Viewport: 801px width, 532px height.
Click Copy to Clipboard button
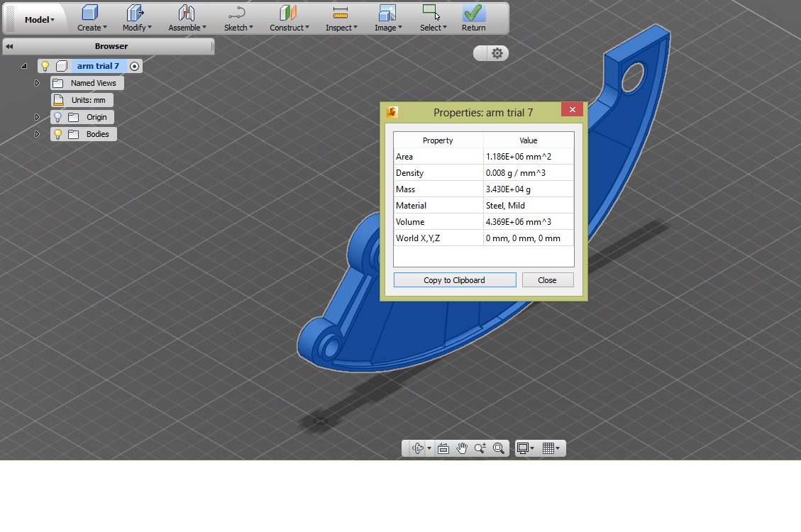(455, 279)
